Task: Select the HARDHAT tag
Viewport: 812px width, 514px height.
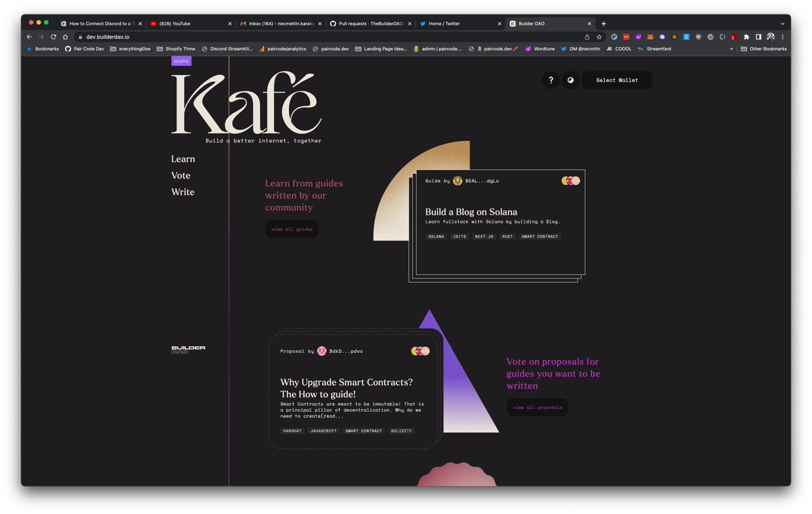Action: click(292, 431)
